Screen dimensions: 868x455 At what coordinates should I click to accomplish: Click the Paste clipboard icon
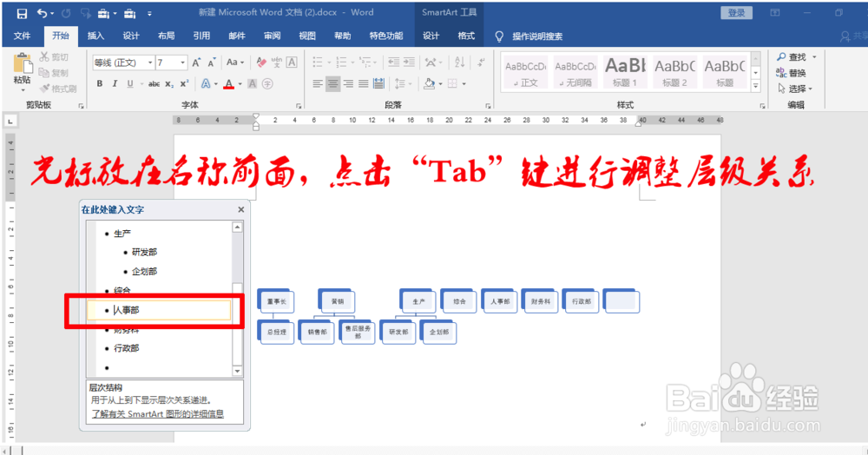[x=23, y=63]
